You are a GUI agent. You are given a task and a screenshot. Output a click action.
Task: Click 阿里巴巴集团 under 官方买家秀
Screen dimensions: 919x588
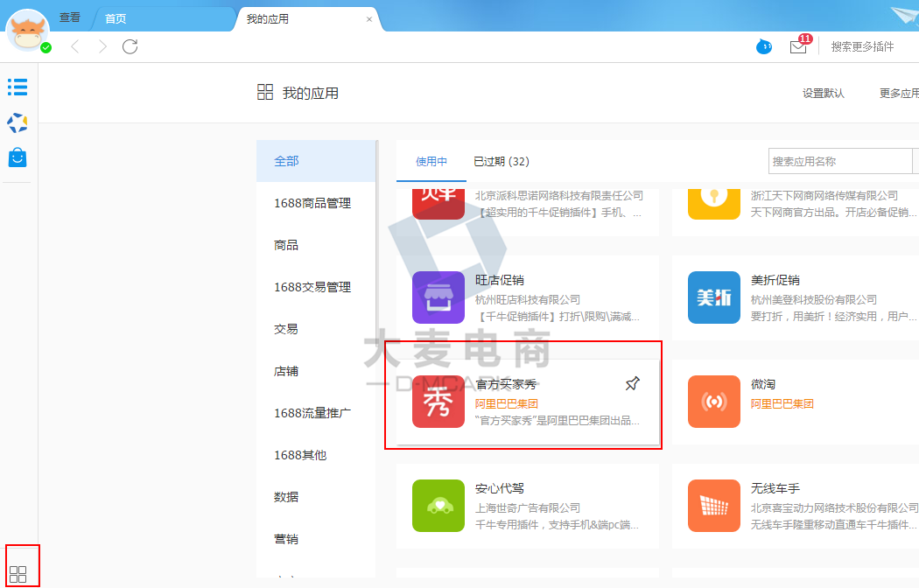click(x=507, y=403)
